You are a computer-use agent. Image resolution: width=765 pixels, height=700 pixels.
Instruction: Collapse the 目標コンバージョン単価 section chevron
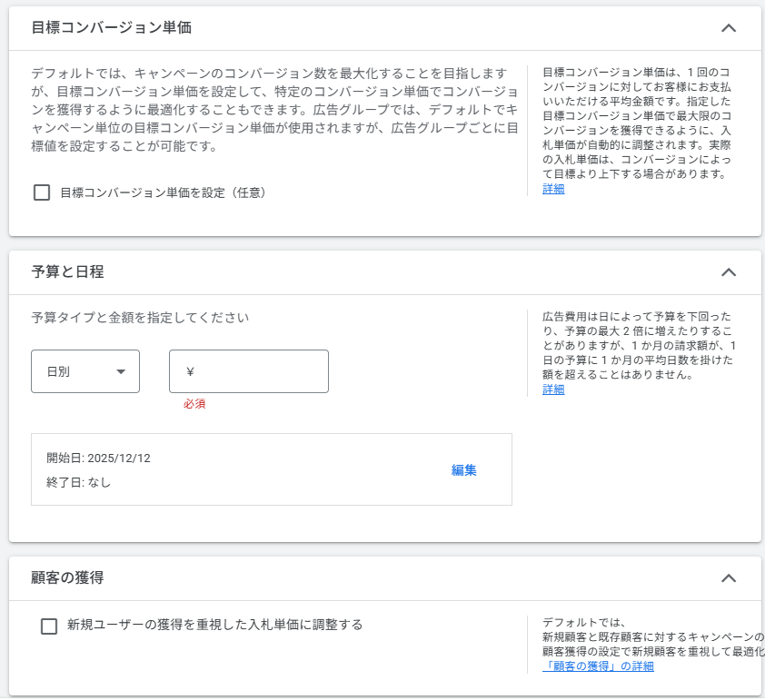pos(728,28)
